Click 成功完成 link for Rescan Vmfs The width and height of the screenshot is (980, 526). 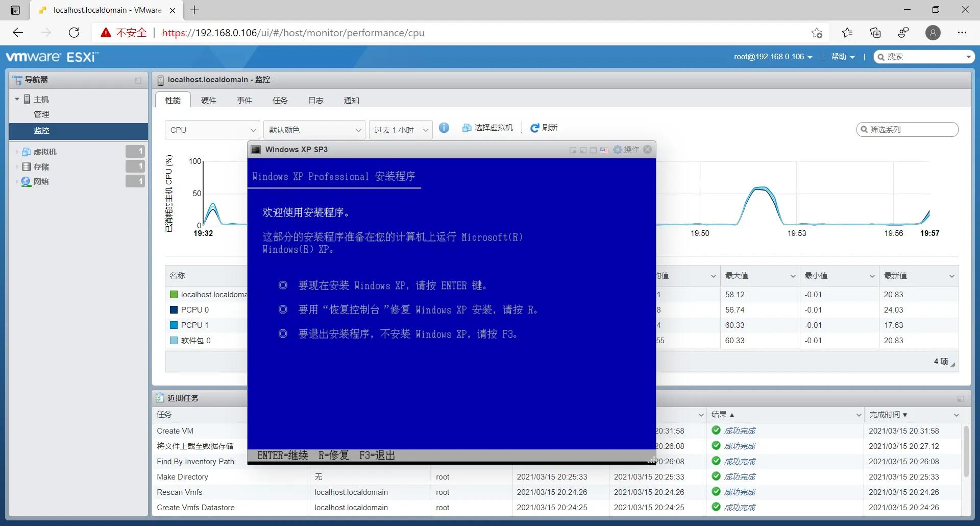point(740,492)
